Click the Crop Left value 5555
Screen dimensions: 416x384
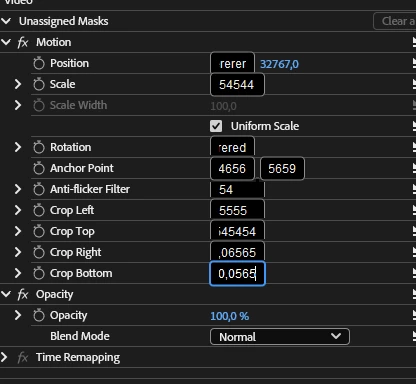[x=237, y=210]
